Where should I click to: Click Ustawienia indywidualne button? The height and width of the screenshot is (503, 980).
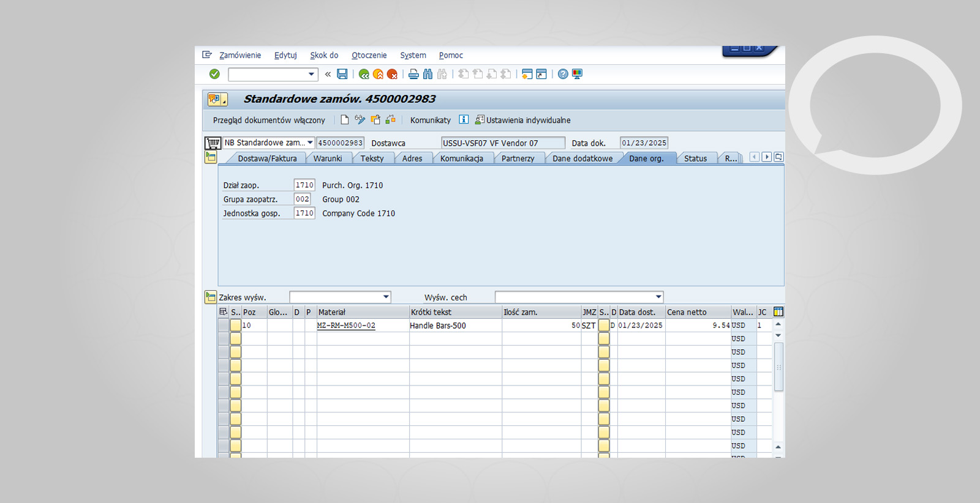click(523, 120)
